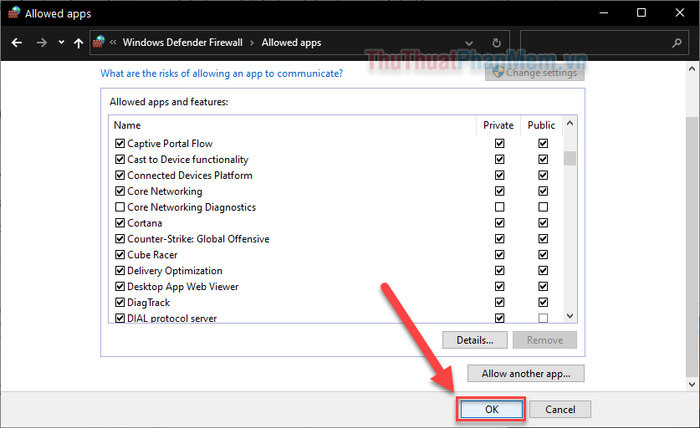
Task: Toggle Desktop App Web Viewer name checkbox
Action: tap(120, 287)
